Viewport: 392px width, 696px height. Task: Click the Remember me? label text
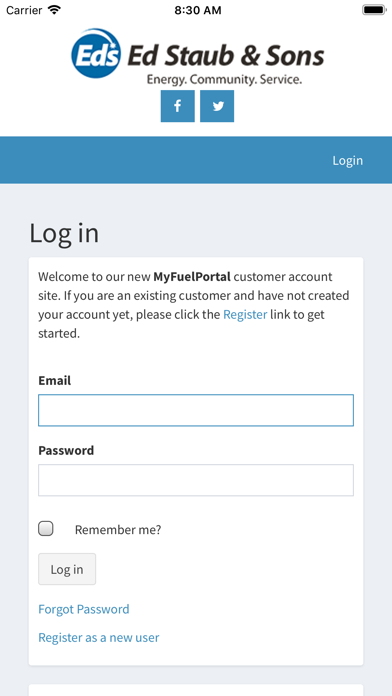[x=118, y=530]
